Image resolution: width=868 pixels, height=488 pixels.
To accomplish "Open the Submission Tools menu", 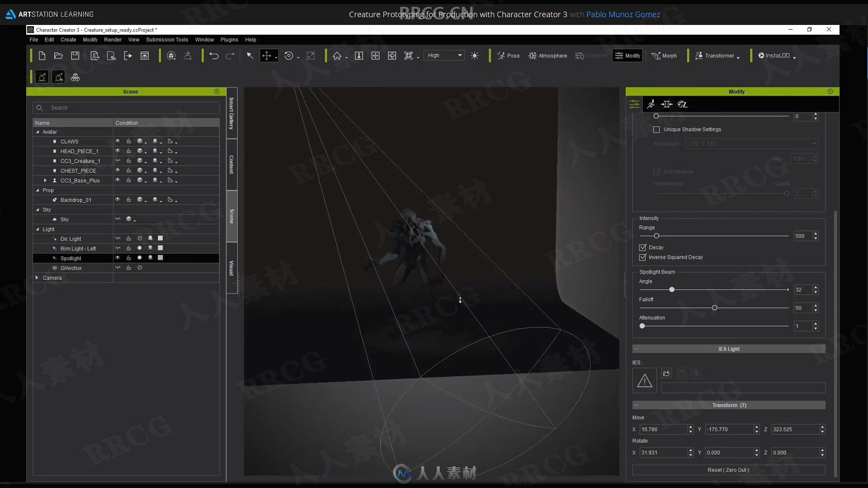I will click(x=167, y=40).
